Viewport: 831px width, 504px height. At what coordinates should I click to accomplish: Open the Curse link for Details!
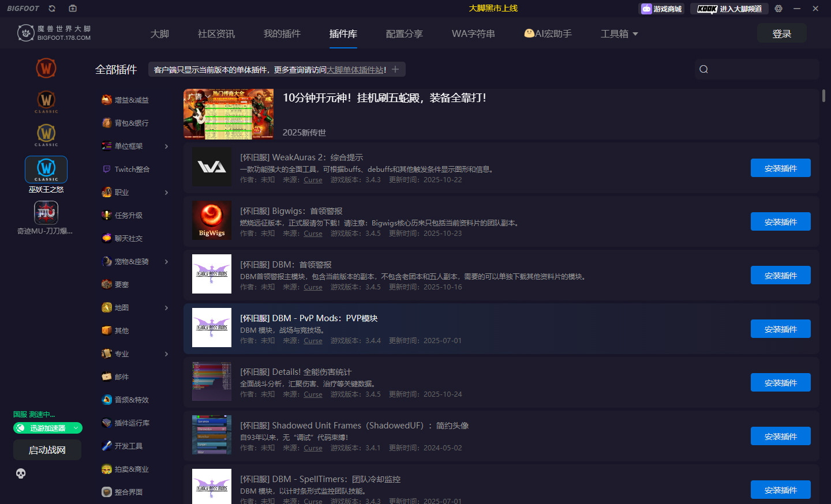pyautogui.click(x=313, y=394)
